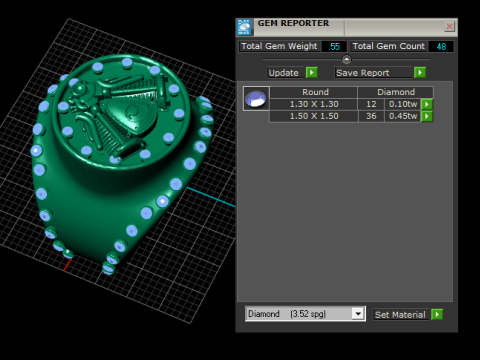
Task: Select the round gem thumbnail icon
Action: 256,99
